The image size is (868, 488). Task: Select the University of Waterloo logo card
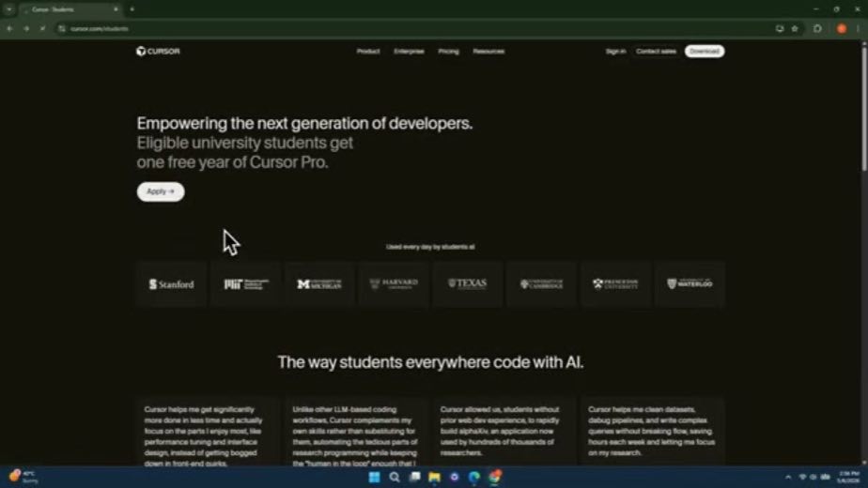[690, 283]
